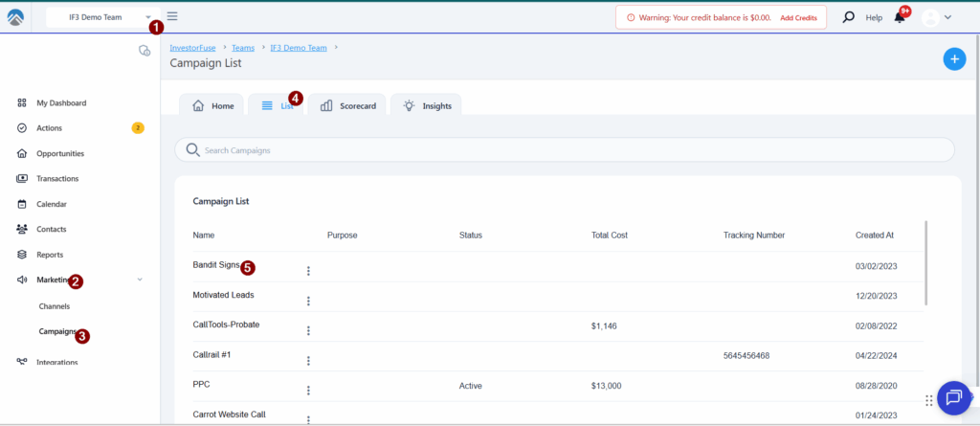Click the Add Credits link
The height and width of the screenshot is (426, 980).
click(798, 18)
